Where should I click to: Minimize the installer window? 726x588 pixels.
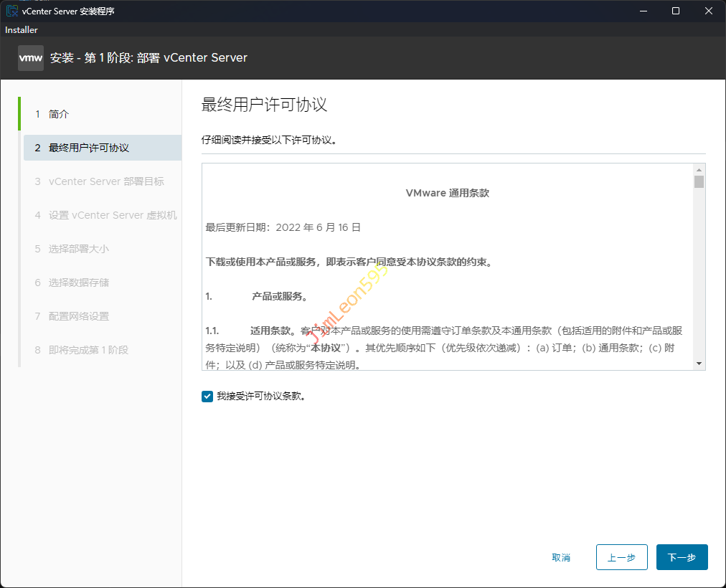coord(642,11)
